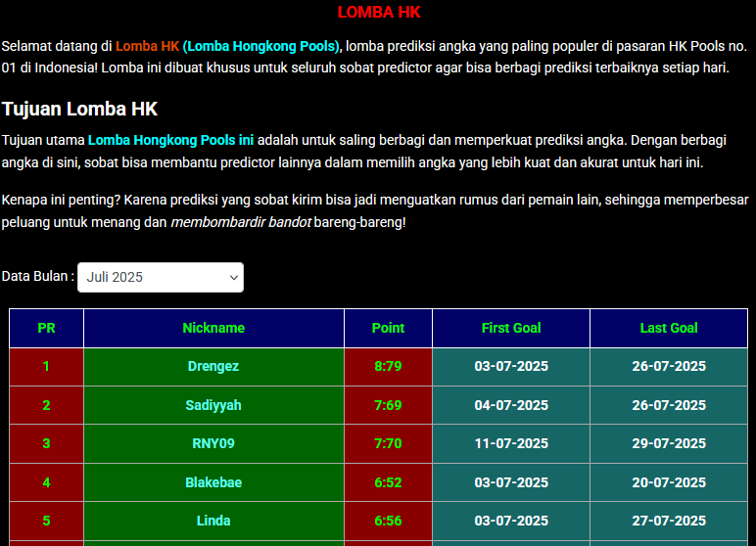Click Sadiyyah's last goal date 26-07-2025
The height and width of the screenshot is (546, 756).
coord(669,405)
